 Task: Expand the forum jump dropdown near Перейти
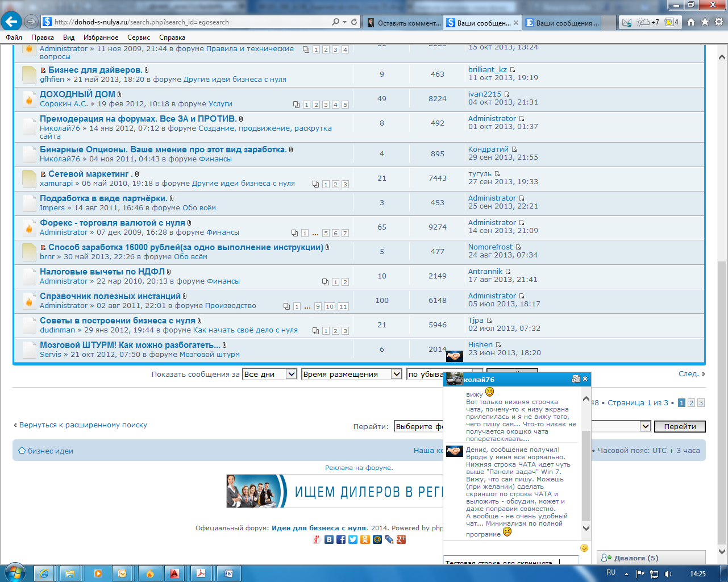pyautogui.click(x=645, y=426)
